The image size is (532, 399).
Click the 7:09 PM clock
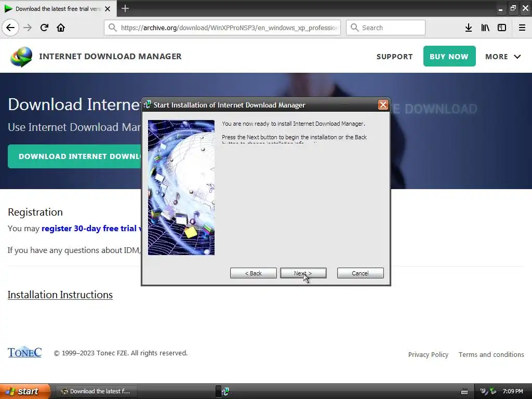[513, 391]
